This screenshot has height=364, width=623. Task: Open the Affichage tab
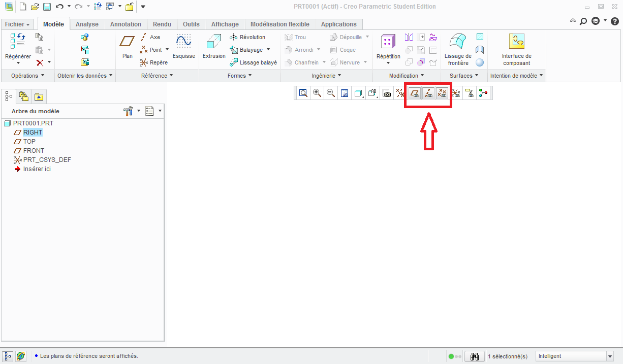click(x=225, y=24)
